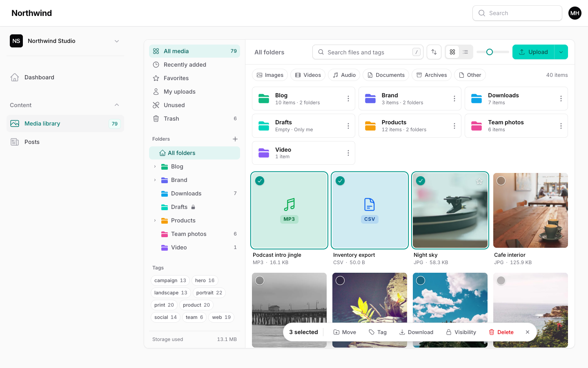Click the Upload button

pyautogui.click(x=533, y=52)
